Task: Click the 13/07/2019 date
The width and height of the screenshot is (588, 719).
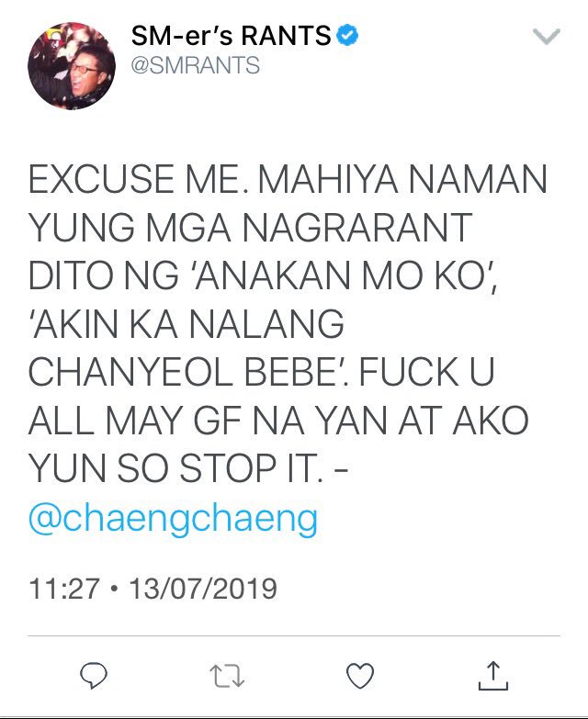Action: 203,589
